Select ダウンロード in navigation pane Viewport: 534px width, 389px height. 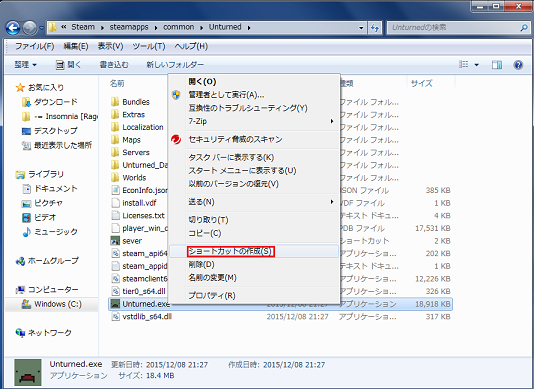click(56, 102)
